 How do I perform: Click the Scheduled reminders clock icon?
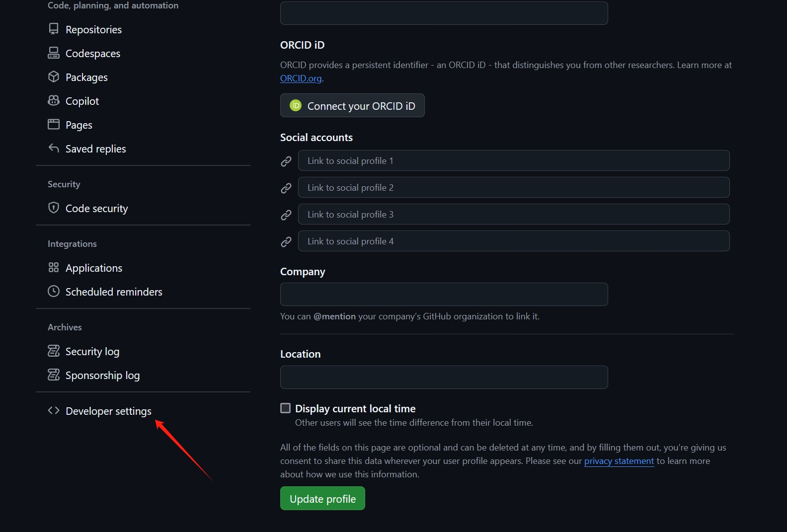(x=54, y=291)
